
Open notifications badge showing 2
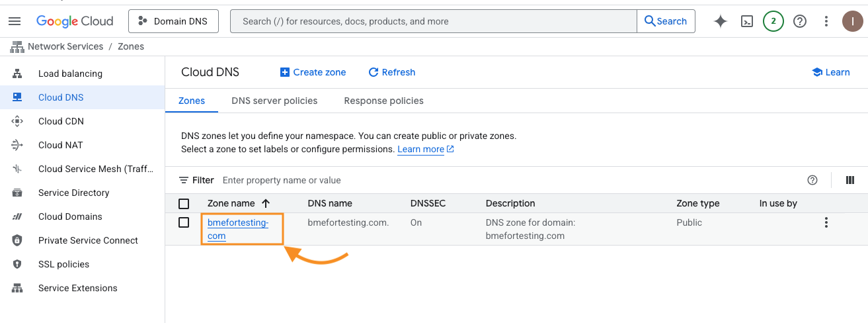[x=773, y=21]
